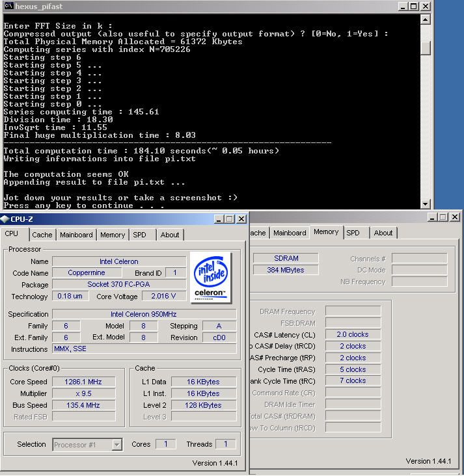The width and height of the screenshot is (464, 476).
Task: Click memory type value 'SDRAM'
Action: [x=286, y=258]
